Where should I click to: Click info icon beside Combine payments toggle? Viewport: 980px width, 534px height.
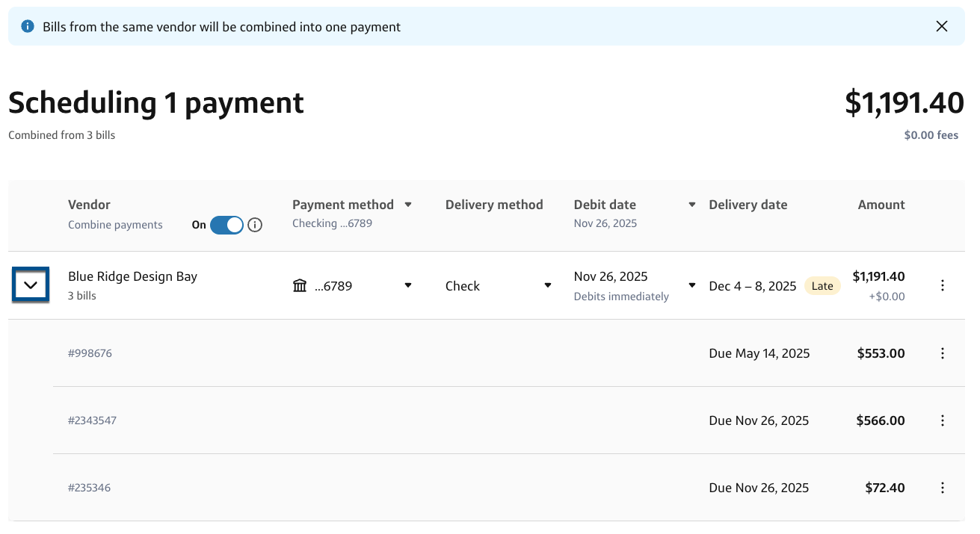[255, 225]
